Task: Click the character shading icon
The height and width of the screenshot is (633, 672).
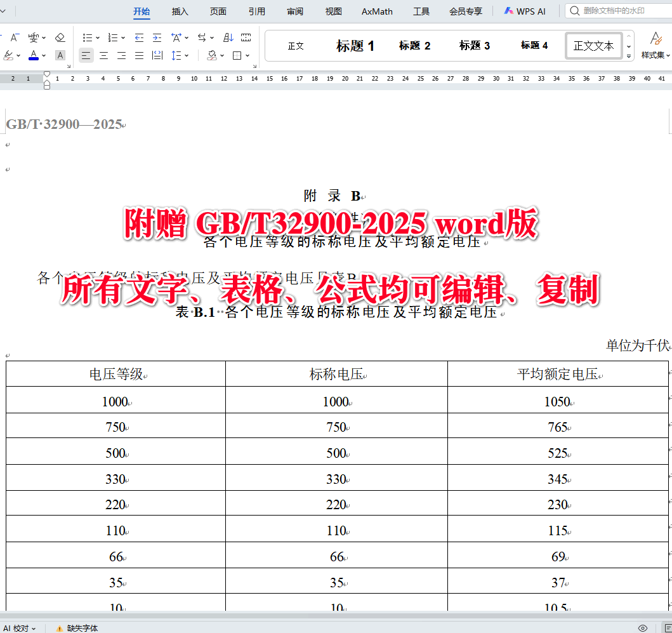Action: point(60,56)
